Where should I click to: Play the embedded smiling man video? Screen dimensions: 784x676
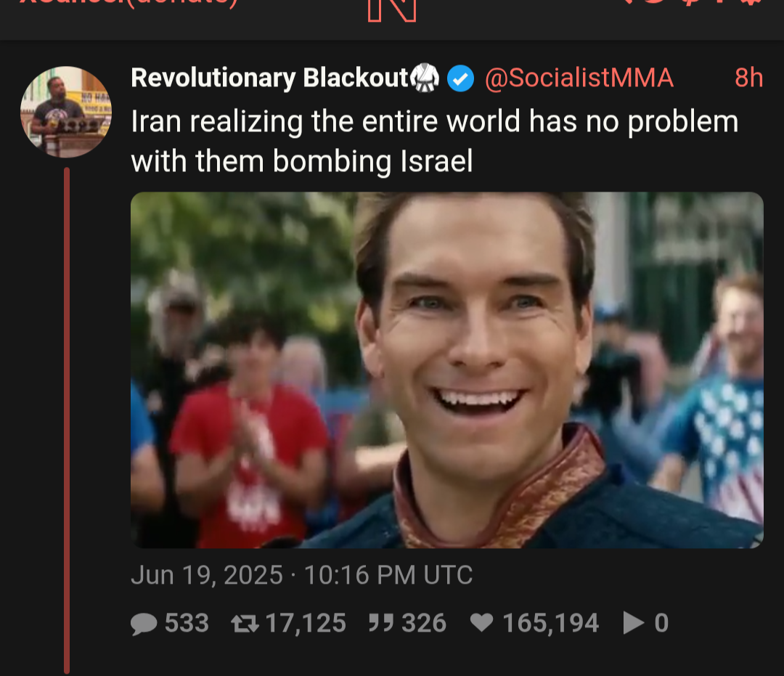coord(447,370)
